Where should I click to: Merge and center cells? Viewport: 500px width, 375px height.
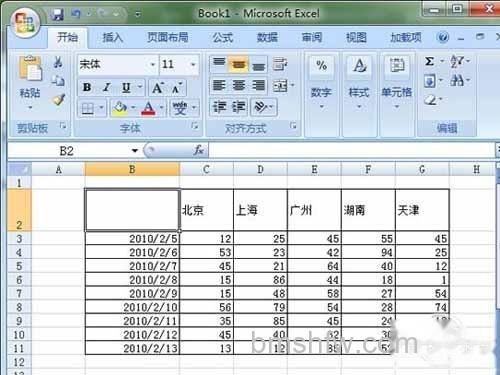(281, 86)
